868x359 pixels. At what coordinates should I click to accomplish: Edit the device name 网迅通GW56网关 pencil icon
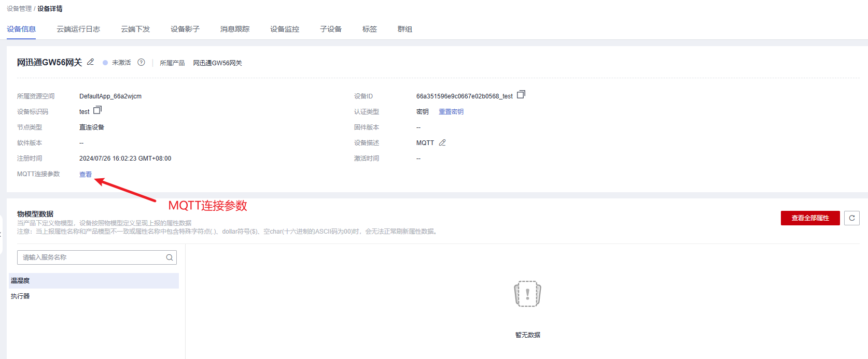(x=90, y=62)
